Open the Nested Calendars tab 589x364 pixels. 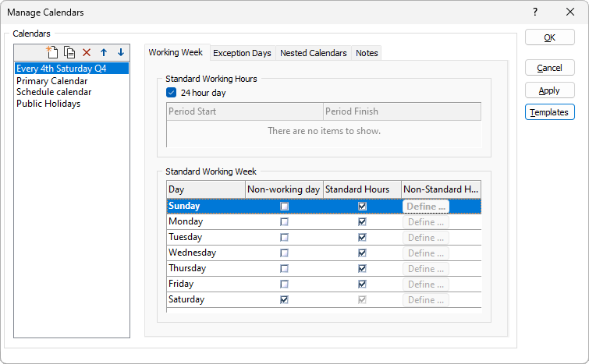coord(313,53)
